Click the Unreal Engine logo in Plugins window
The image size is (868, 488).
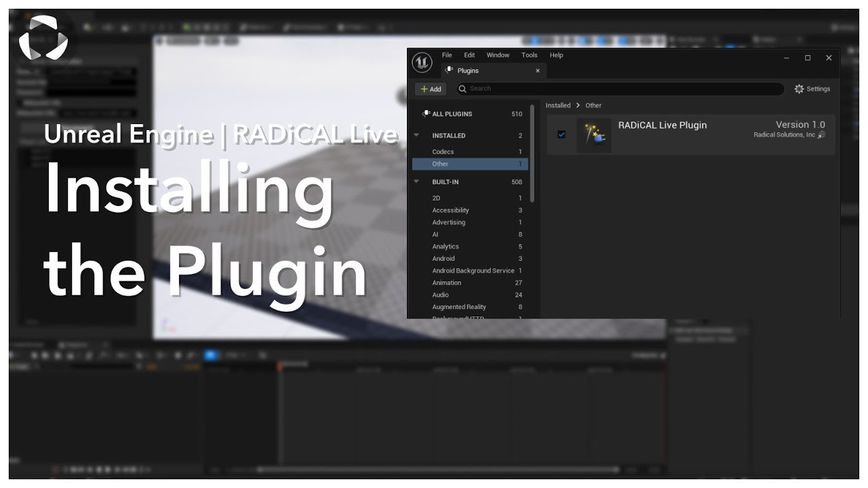tap(422, 64)
